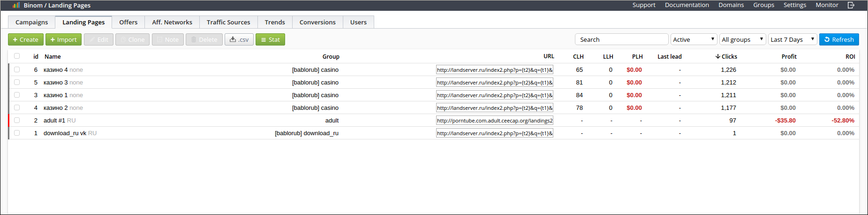Check the box for adult #1 row
Screen dimensions: 868x215
(17, 120)
